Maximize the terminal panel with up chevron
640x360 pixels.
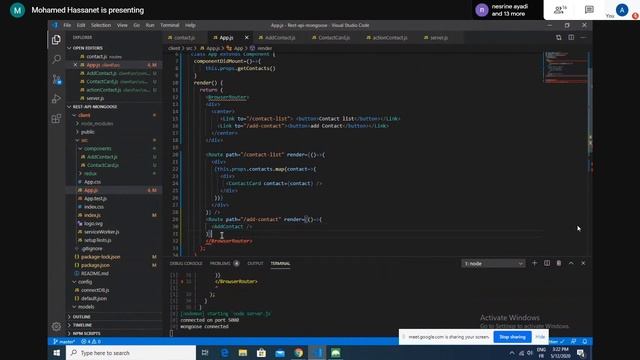coord(571,263)
